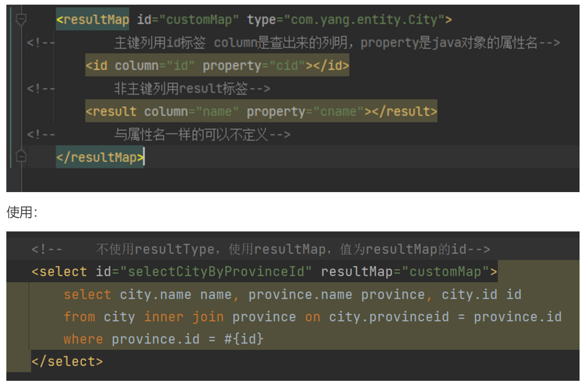The image size is (588, 388).
Task: Click the #{id} parameter placeholder
Action: pos(244,339)
